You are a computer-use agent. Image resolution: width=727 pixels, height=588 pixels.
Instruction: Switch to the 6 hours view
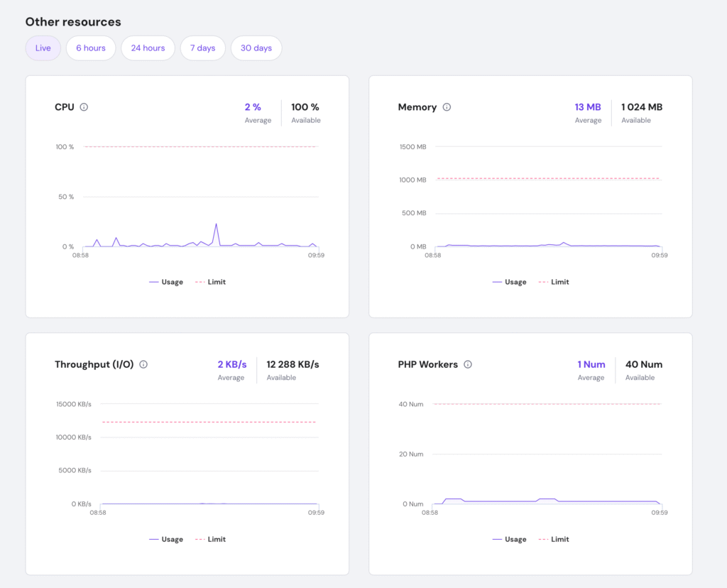[91, 48]
